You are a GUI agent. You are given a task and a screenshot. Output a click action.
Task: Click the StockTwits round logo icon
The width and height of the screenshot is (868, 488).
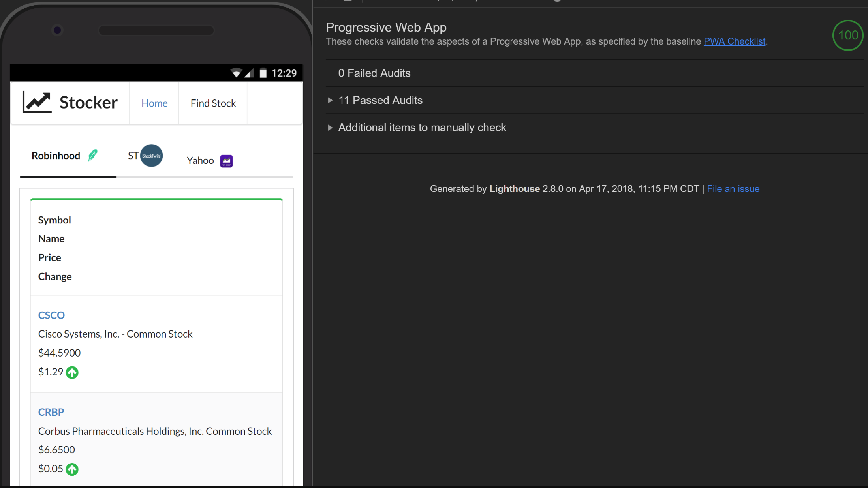point(151,156)
